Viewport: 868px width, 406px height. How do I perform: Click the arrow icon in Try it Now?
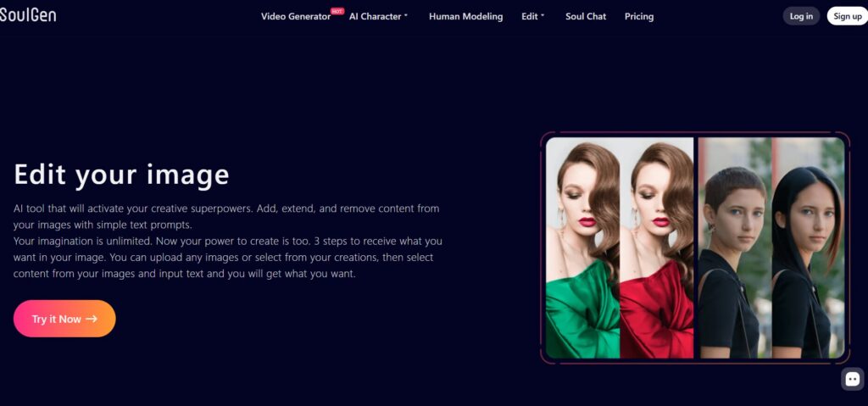(92, 320)
